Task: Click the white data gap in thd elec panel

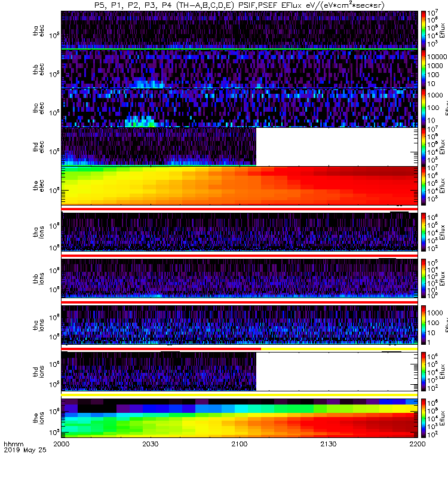Action: 337,146
